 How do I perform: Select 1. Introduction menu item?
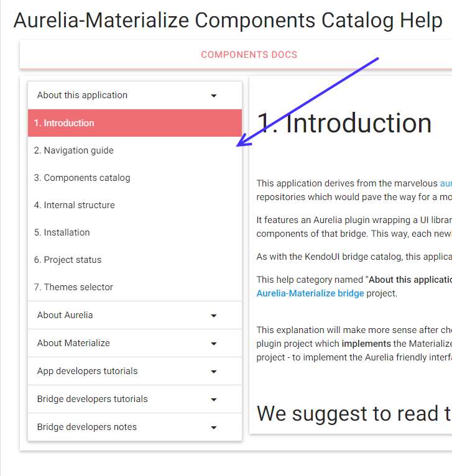click(64, 123)
